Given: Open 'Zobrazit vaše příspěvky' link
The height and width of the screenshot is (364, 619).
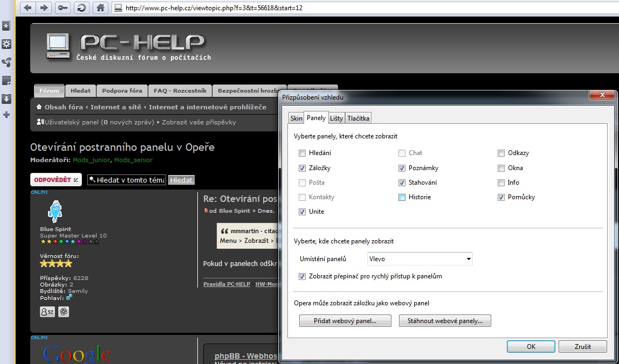Looking at the screenshot, I should pos(199,122).
